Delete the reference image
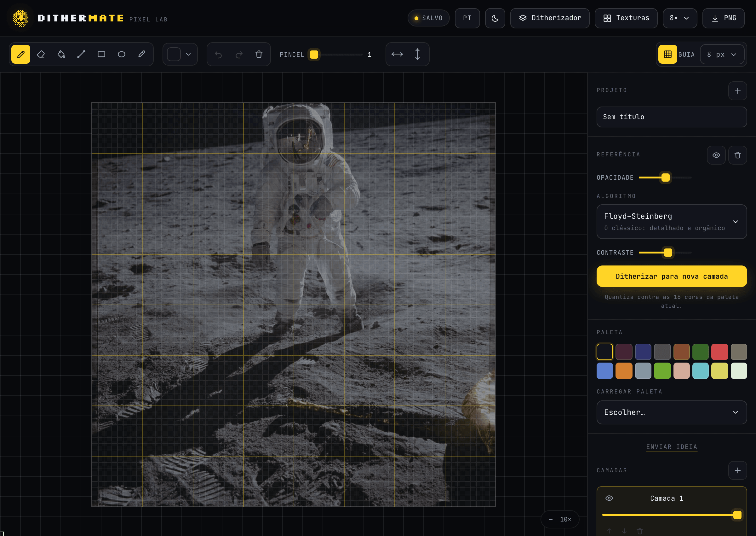756x536 pixels. (x=737, y=155)
